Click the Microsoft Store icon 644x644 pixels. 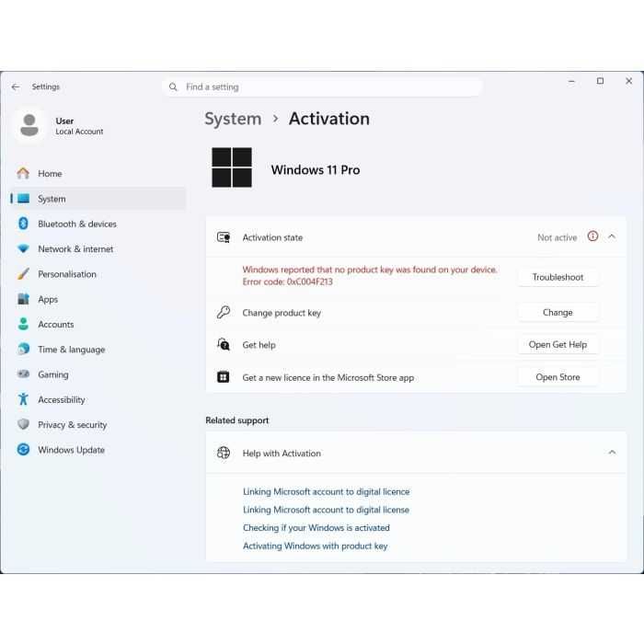[x=223, y=377]
